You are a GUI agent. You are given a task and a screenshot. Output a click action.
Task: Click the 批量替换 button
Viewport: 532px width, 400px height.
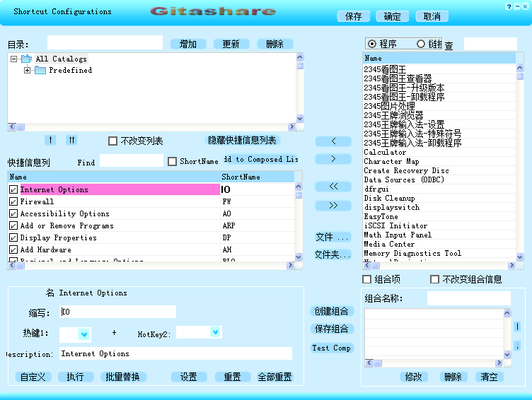123,377
